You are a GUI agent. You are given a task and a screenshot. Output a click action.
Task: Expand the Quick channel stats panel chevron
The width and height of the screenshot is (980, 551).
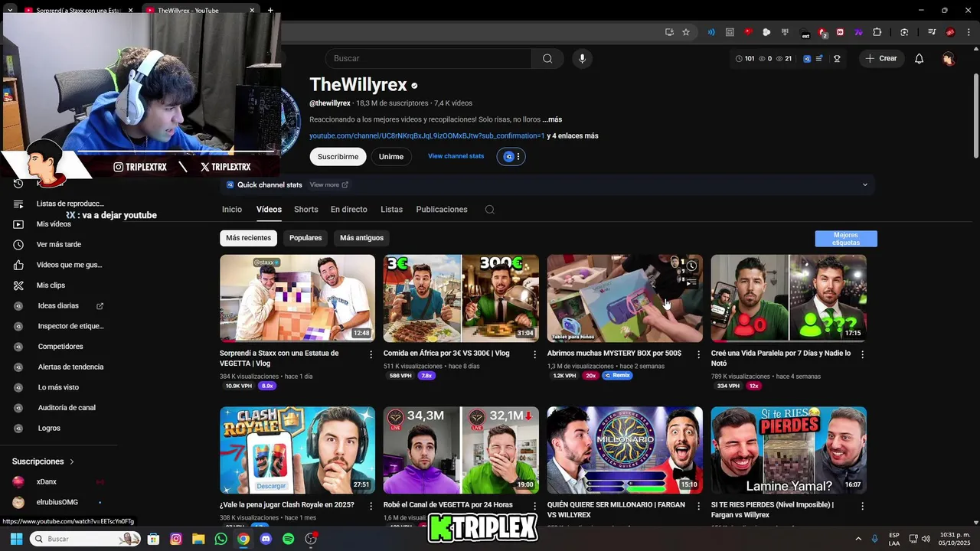[x=865, y=184]
